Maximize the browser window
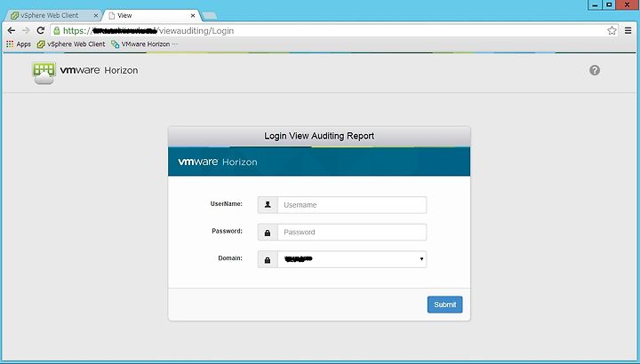This screenshot has width=640, height=364. point(609,5)
